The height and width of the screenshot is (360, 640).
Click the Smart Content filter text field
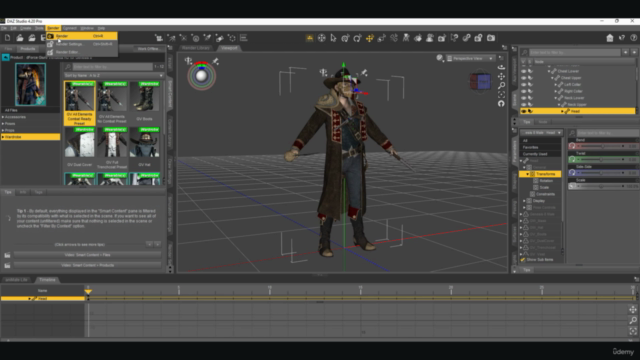click(113, 67)
